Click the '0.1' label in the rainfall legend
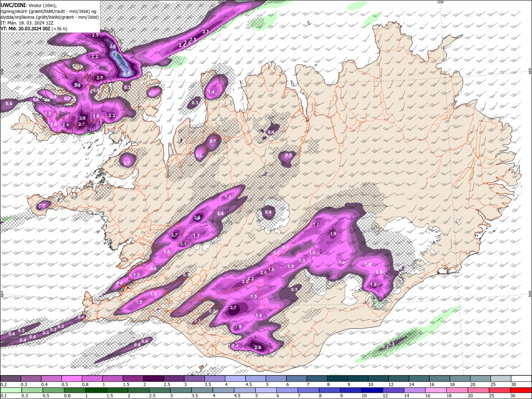Image resolution: width=532 pixels, height=399 pixels. tap(3, 396)
